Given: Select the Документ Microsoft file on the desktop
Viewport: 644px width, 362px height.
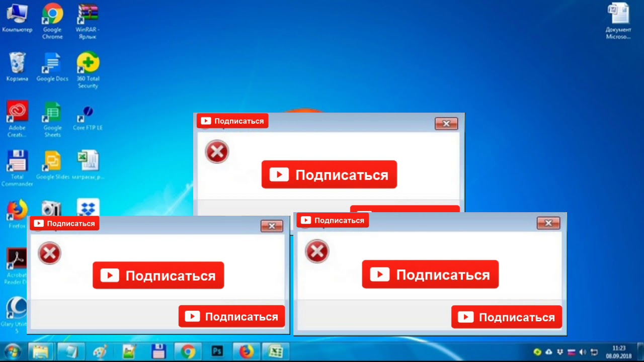Looking at the screenshot, I should pos(618,21).
